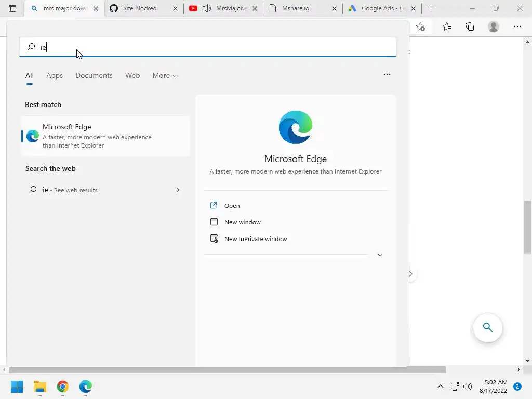Click the scroll left arrow at the bottom
Viewport: 532px width, 399px height.
4,369
